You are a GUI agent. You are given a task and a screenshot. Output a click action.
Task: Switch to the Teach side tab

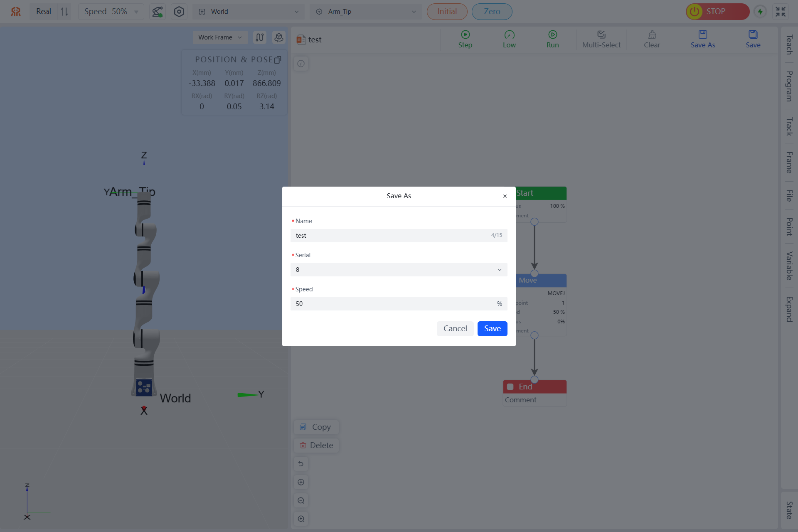(789, 45)
